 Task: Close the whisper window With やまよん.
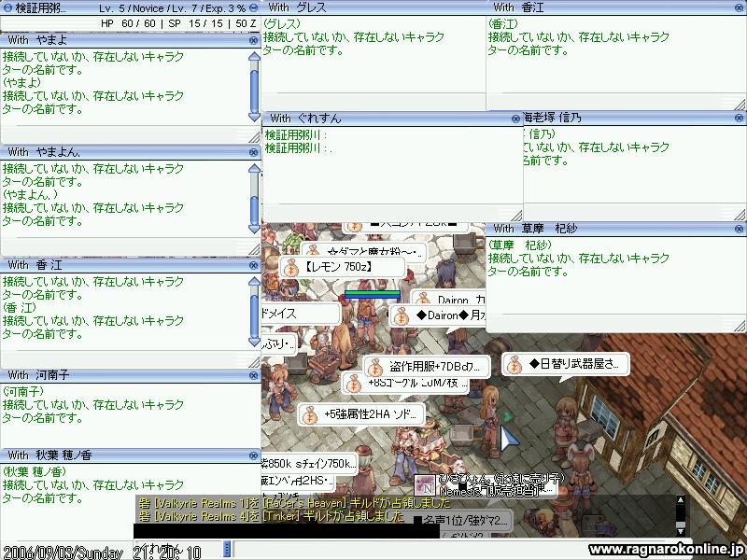(x=253, y=152)
